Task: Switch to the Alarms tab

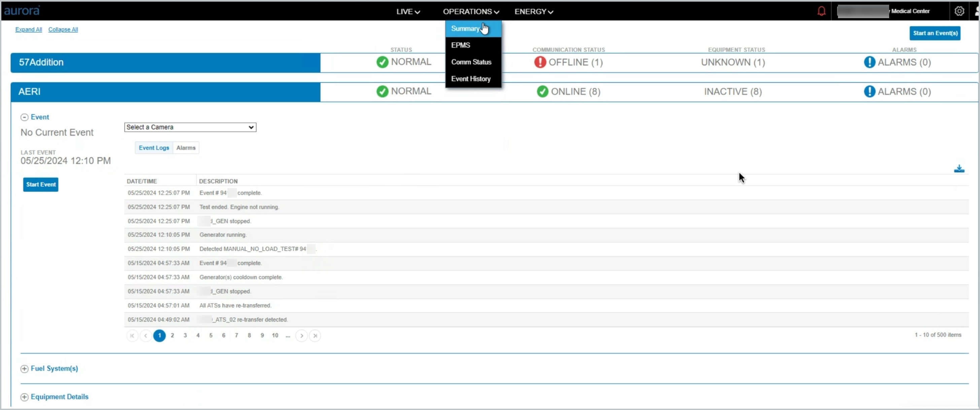Action: tap(186, 148)
